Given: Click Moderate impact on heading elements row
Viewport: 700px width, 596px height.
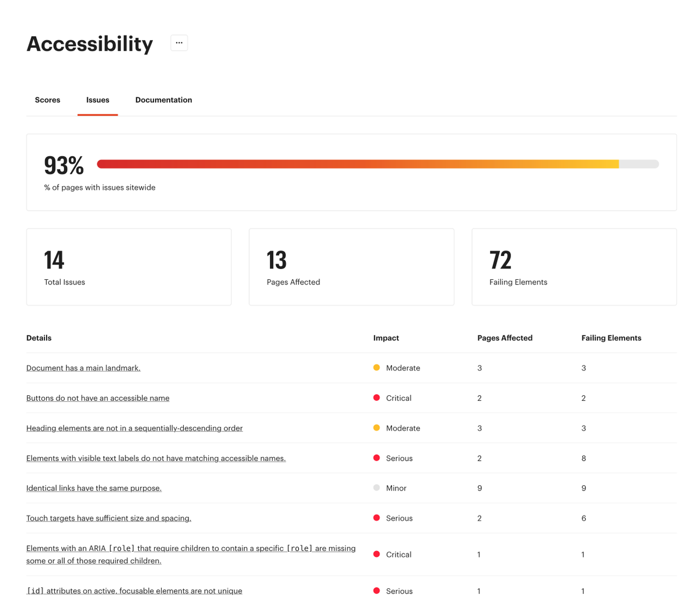Looking at the screenshot, I should 397,428.
